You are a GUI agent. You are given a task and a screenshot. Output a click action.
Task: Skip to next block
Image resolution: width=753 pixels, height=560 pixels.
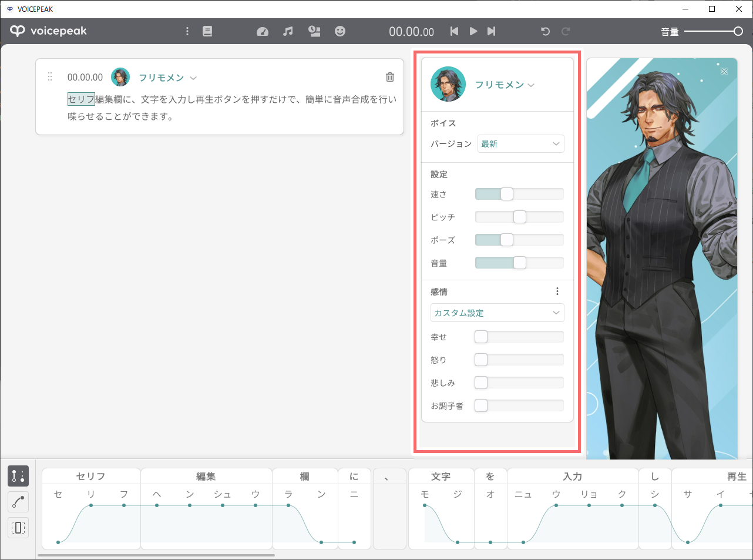coord(492,31)
